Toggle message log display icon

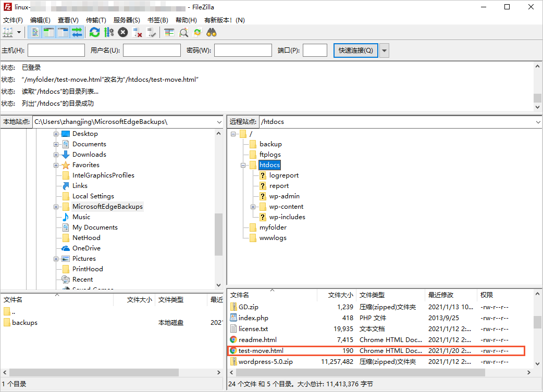35,32
